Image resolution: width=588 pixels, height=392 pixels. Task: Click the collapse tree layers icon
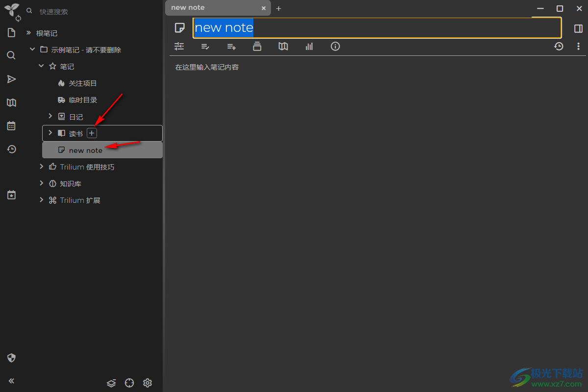[111, 383]
